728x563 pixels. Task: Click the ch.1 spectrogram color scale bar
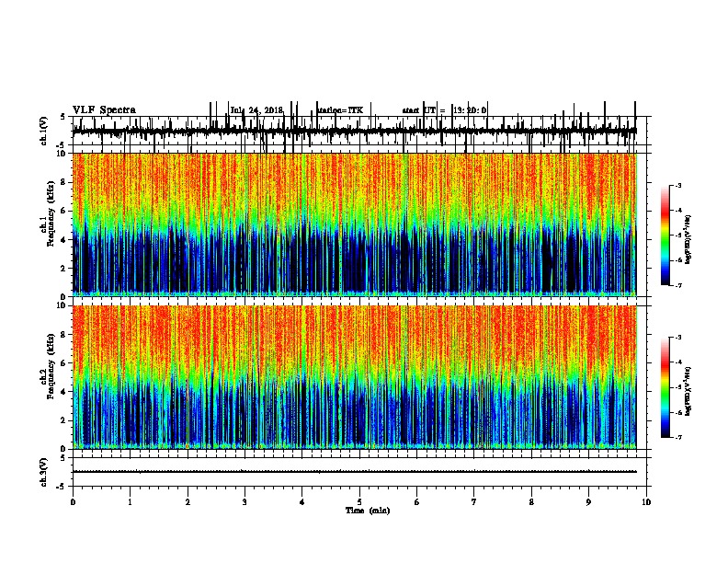(x=665, y=236)
